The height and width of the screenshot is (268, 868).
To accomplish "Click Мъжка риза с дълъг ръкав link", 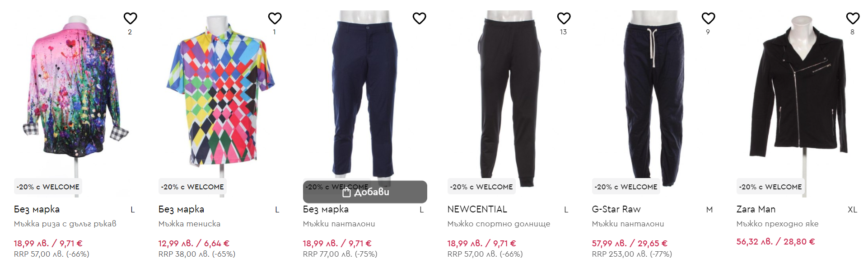I will 65,224.
